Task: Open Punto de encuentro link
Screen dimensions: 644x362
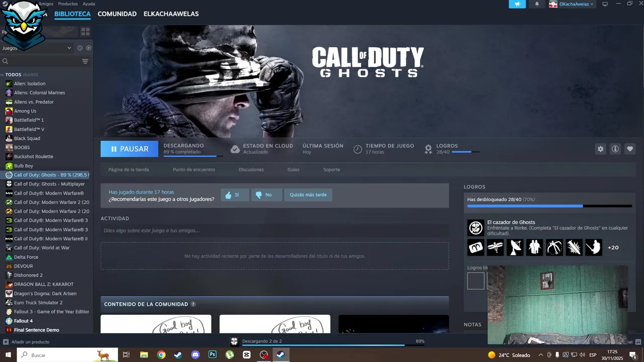Action: tap(194, 170)
